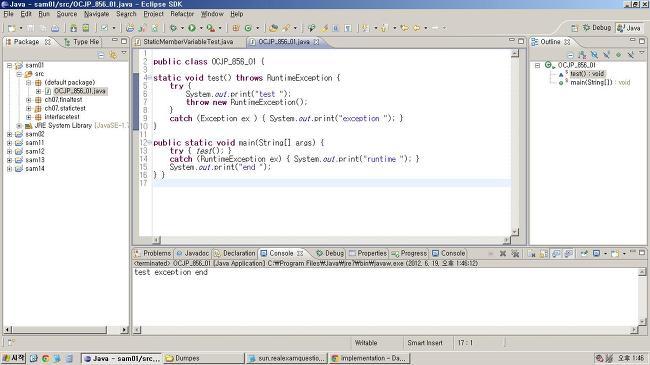Click the Run External Tools icon
The image size is (650, 365).
tap(211, 28)
